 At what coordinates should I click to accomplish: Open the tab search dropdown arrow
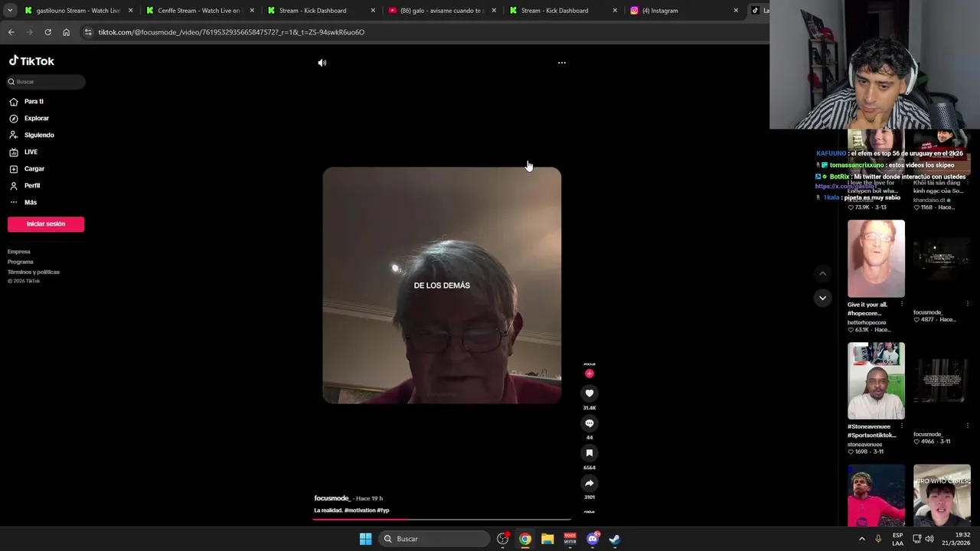[10, 11]
